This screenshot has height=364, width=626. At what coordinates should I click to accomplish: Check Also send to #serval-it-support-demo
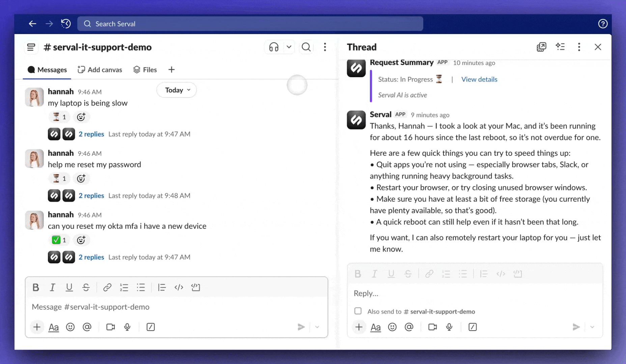tap(358, 311)
